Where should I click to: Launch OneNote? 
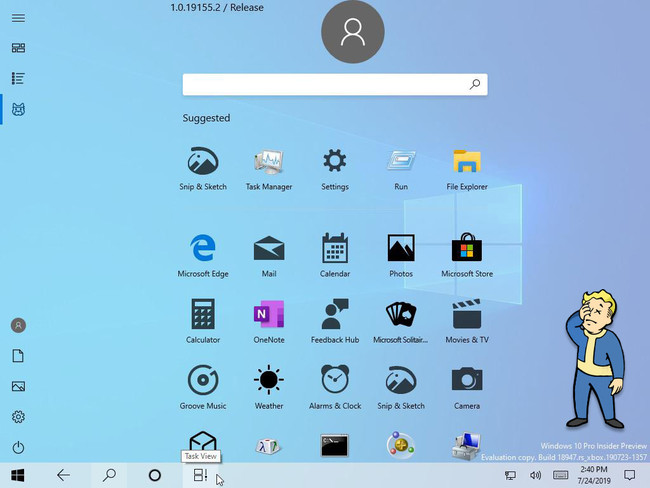(x=269, y=321)
